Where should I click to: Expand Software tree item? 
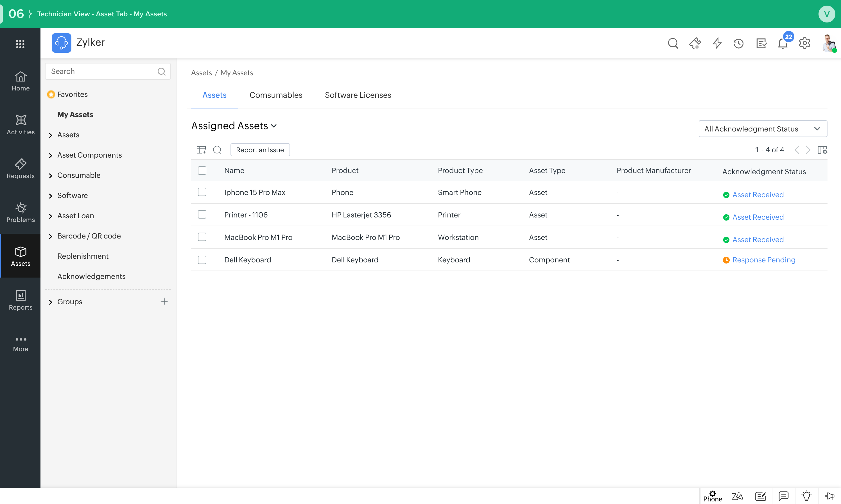(51, 196)
